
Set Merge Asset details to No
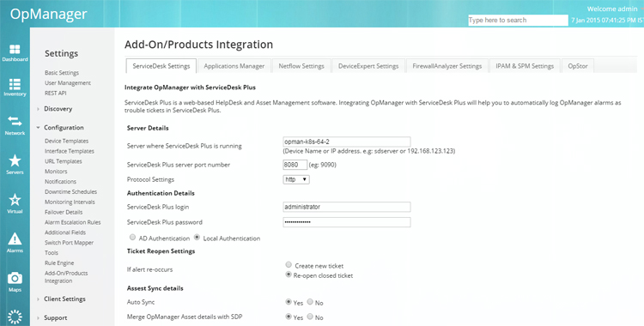tap(310, 317)
